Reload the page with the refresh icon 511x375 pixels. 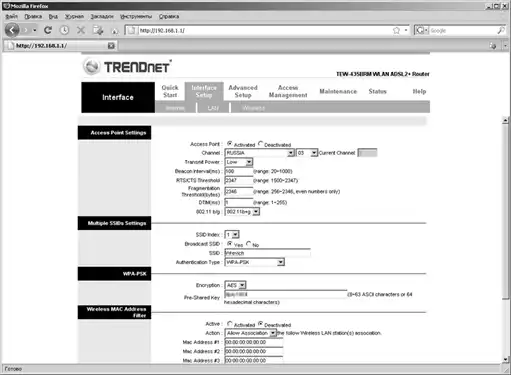pos(48,30)
